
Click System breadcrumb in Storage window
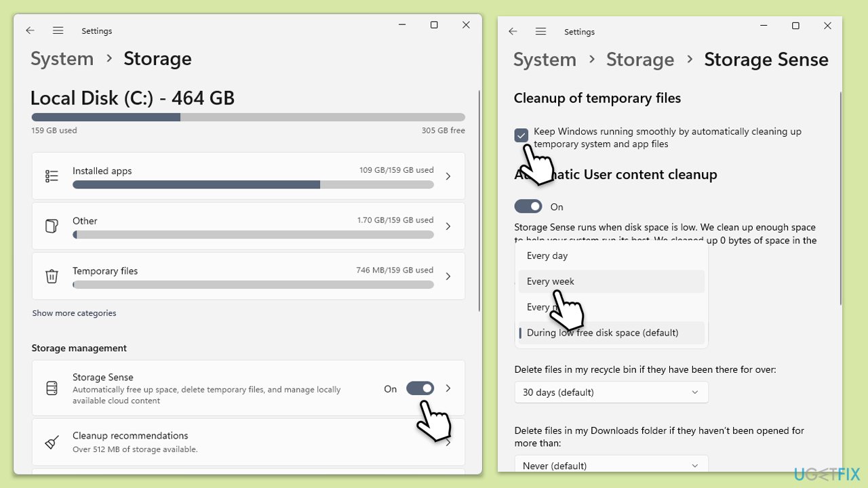point(62,59)
